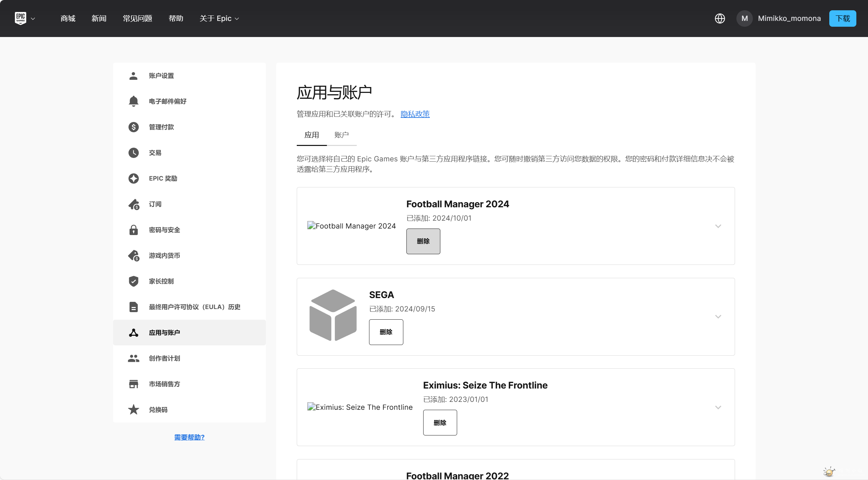Image resolution: width=868 pixels, height=480 pixels.
Task: Expand the Eximius: Seize The Frontline chevron
Action: click(718, 407)
